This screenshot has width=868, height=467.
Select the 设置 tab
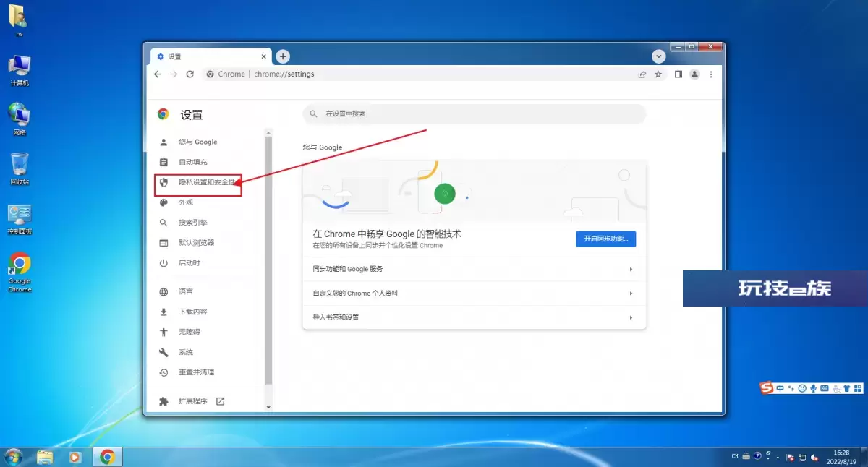[210, 56]
